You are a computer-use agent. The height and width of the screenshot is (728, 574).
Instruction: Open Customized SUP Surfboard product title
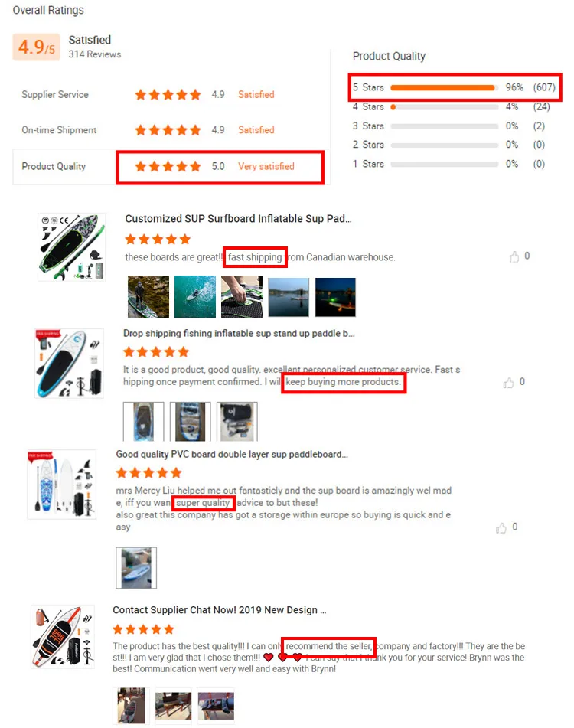tap(238, 219)
